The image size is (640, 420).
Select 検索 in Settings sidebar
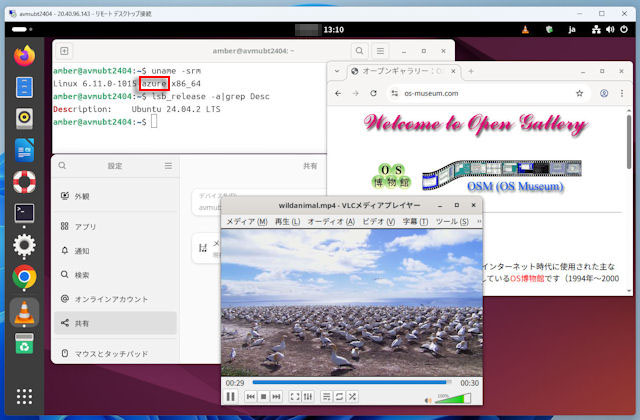[115, 275]
